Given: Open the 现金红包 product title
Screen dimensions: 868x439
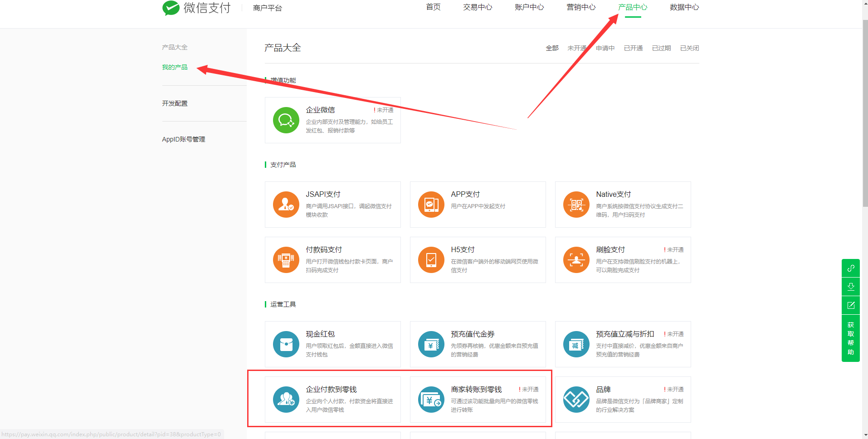Looking at the screenshot, I should [320, 334].
